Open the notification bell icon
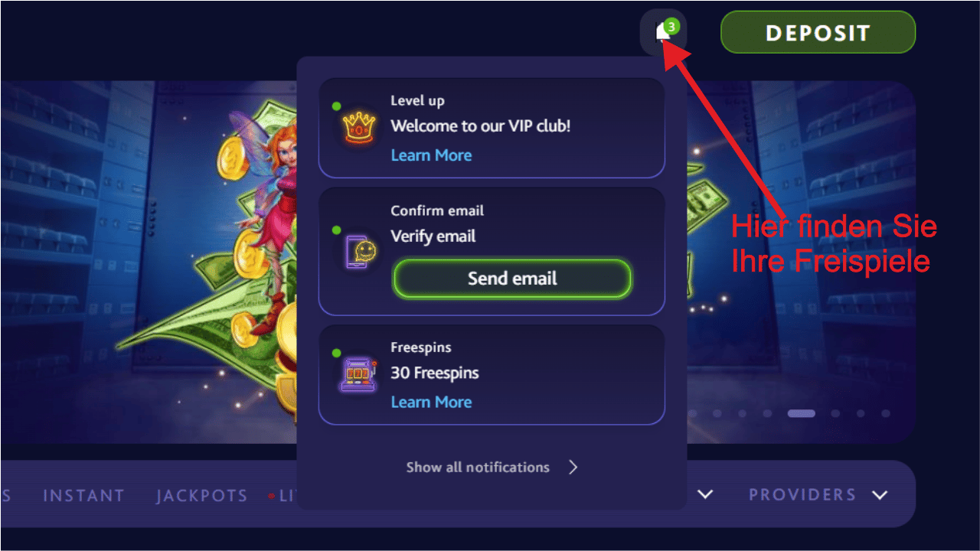This screenshot has width=980, height=551. tap(663, 32)
